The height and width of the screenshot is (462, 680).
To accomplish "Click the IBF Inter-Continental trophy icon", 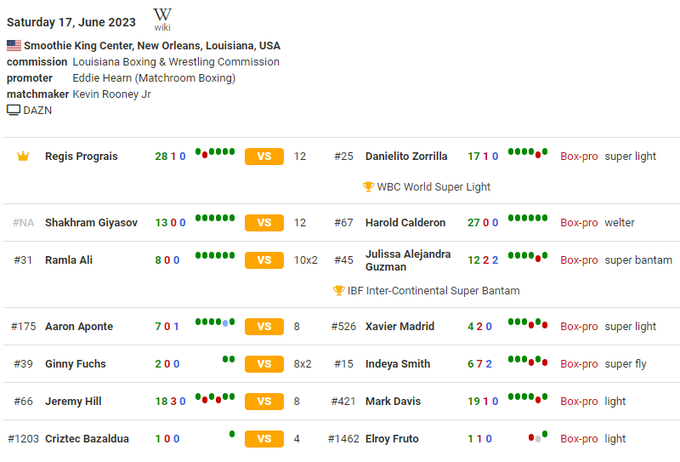I will [x=339, y=291].
